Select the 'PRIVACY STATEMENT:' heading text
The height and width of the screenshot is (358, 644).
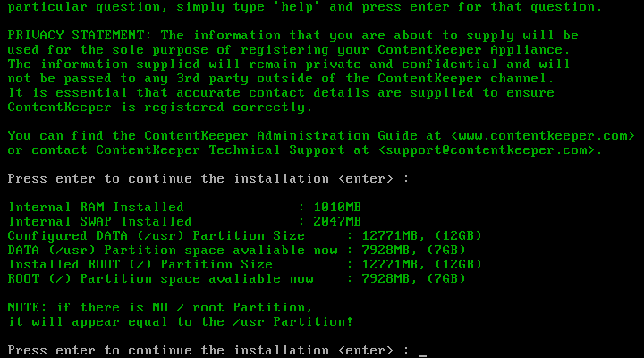80,35
